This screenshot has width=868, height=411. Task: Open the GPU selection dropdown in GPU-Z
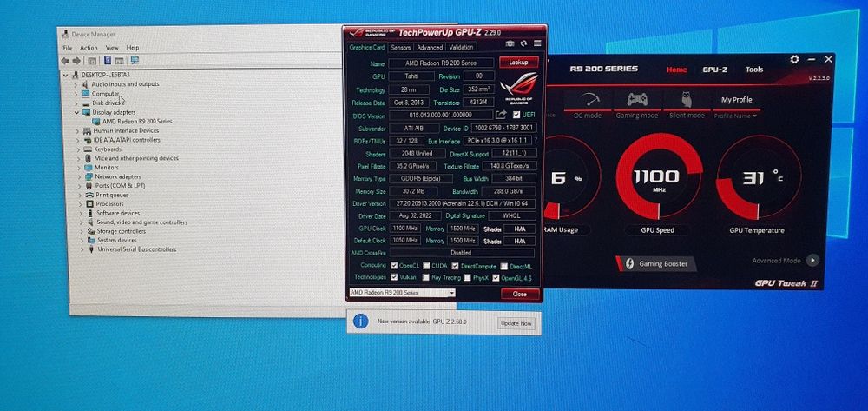[x=402, y=293]
